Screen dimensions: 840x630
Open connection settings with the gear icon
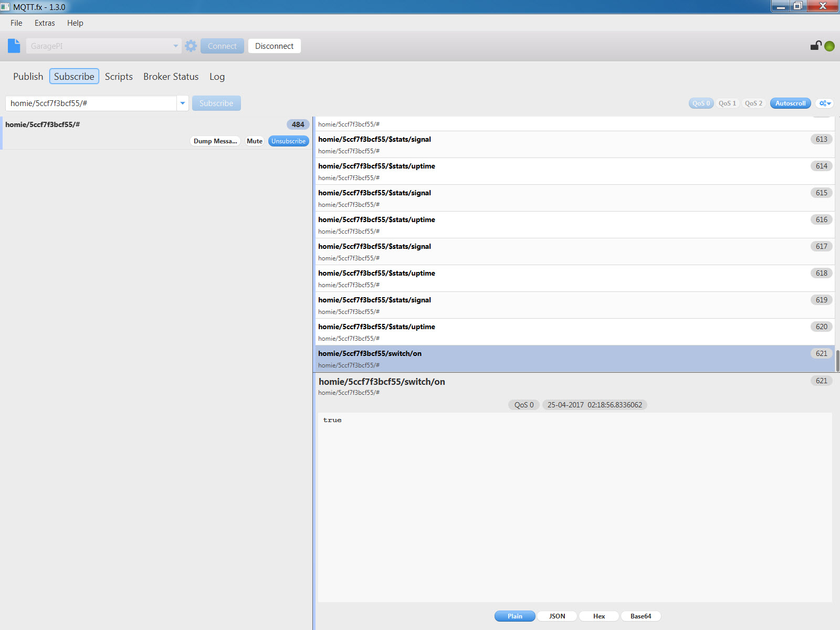(190, 46)
